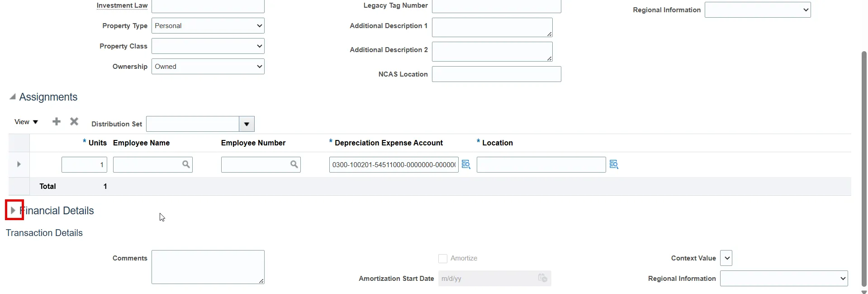The height and width of the screenshot is (294, 868).
Task: Click the vertical page scrollbar
Action: (x=863, y=168)
